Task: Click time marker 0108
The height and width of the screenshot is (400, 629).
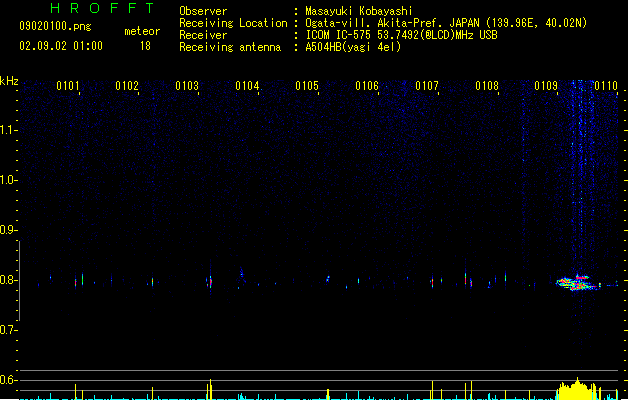Action: [x=487, y=86]
